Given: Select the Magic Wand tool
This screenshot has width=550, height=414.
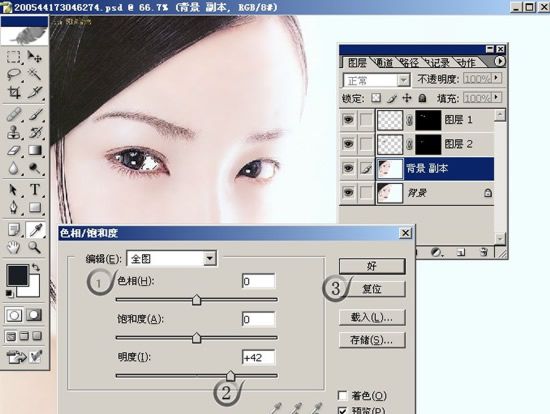Looking at the screenshot, I should (34, 74).
